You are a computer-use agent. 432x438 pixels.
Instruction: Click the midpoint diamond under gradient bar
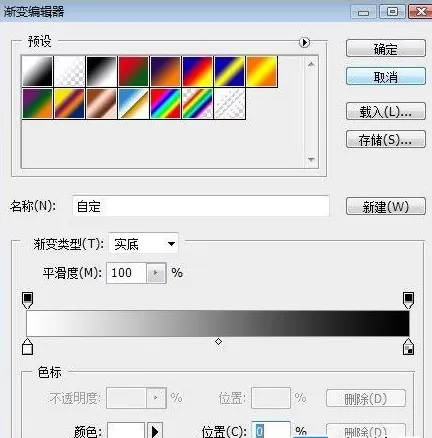tap(218, 341)
